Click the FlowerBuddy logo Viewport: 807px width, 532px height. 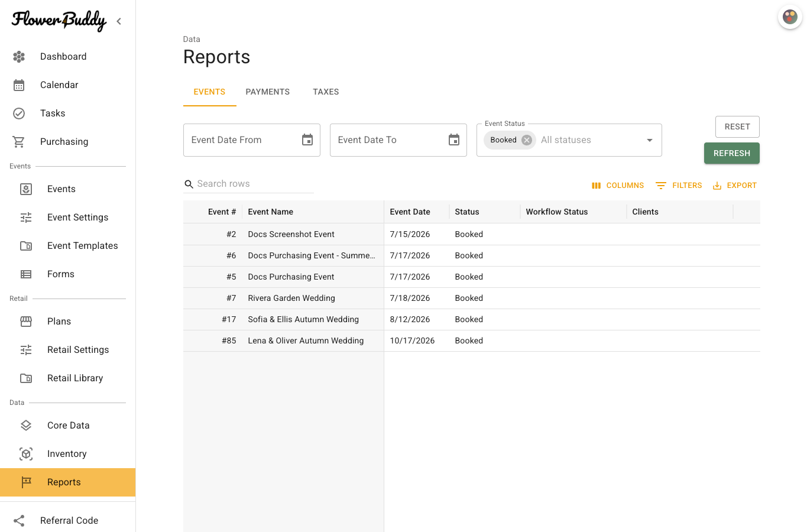[x=59, y=21]
